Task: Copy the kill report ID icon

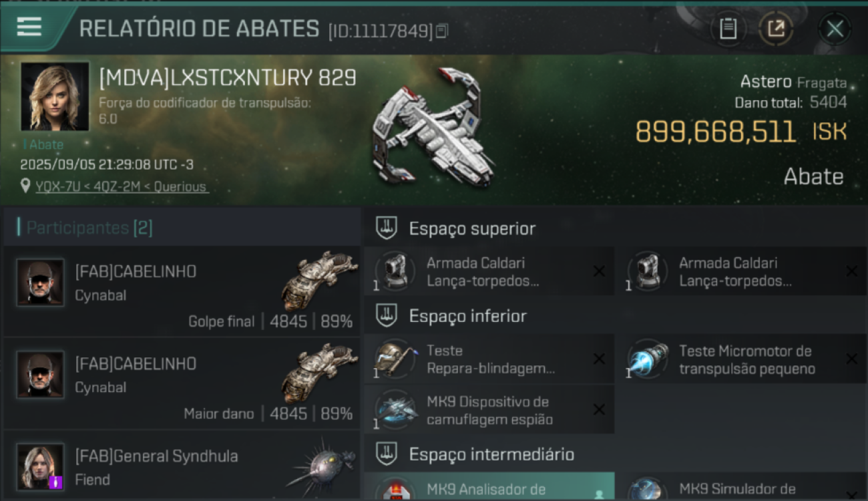Action: pos(441,31)
